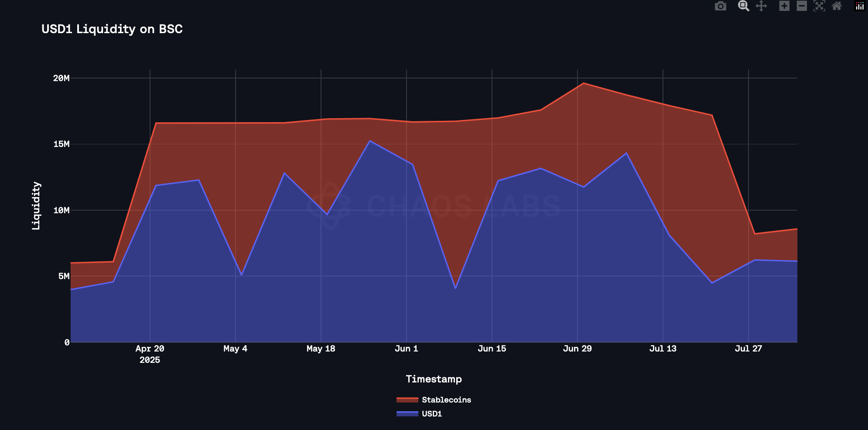The height and width of the screenshot is (430, 868).
Task: Click the Jul 27 x-axis label
Action: click(748, 348)
